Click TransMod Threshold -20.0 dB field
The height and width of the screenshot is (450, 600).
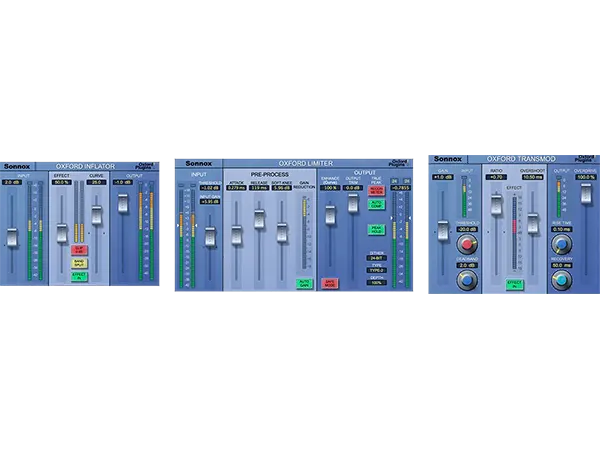[467, 229]
